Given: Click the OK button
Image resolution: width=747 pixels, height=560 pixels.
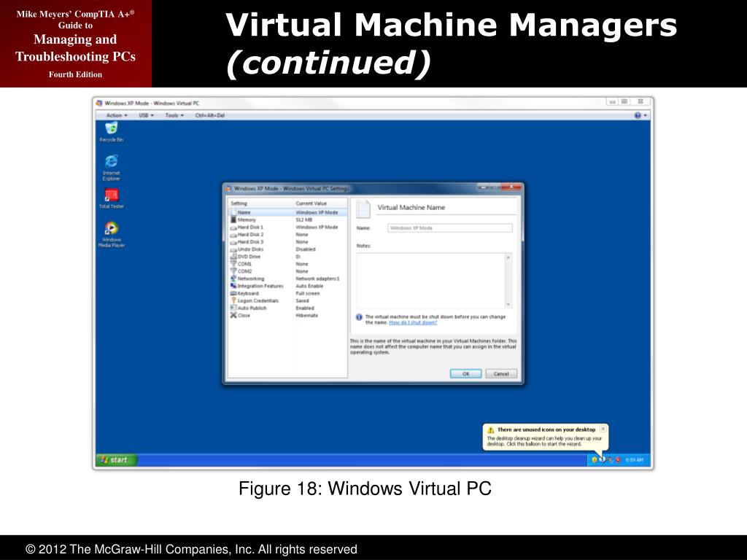Looking at the screenshot, I should tap(466, 374).
